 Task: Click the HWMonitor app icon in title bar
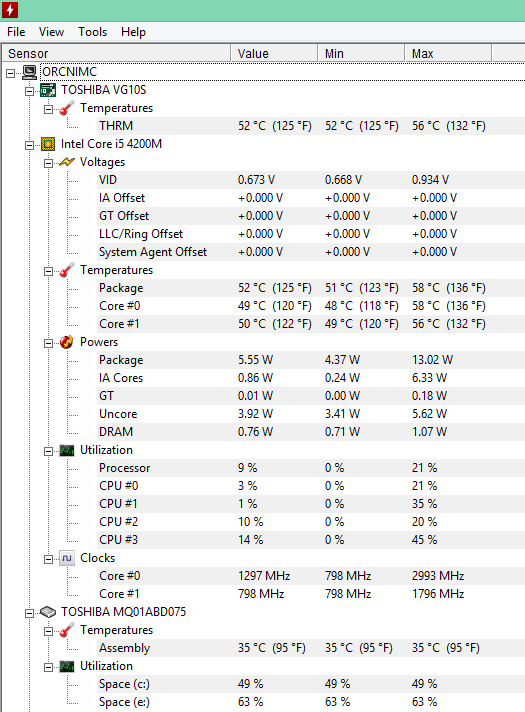click(x=10, y=9)
